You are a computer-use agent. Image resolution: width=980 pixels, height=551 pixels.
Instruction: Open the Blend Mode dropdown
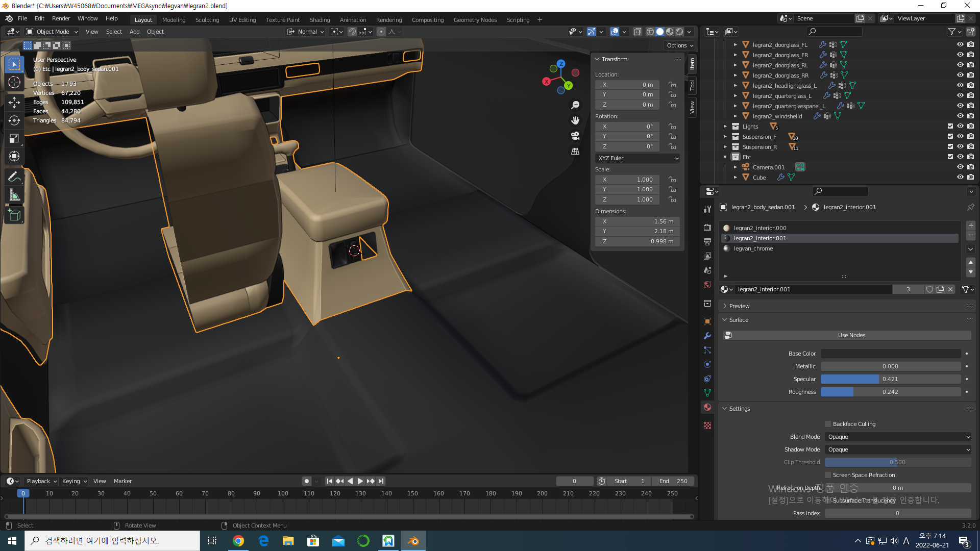898,437
